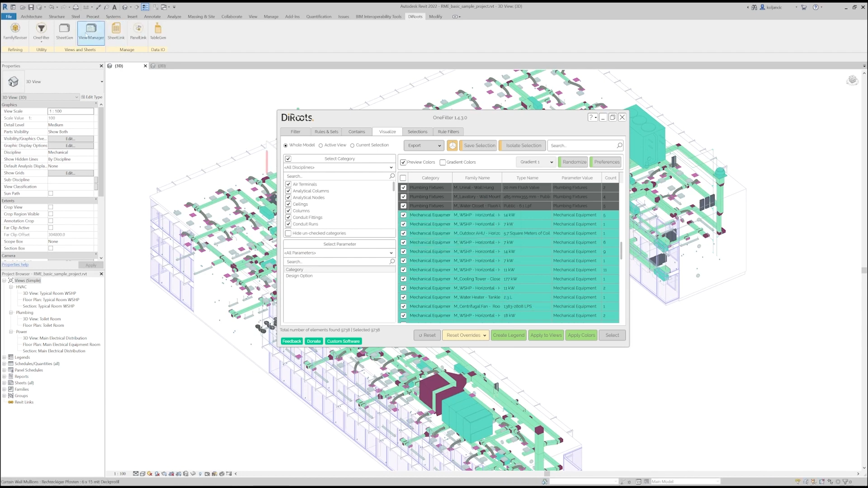Open the SheetGen tool
The height and width of the screenshot is (488, 868).
pos(64,32)
